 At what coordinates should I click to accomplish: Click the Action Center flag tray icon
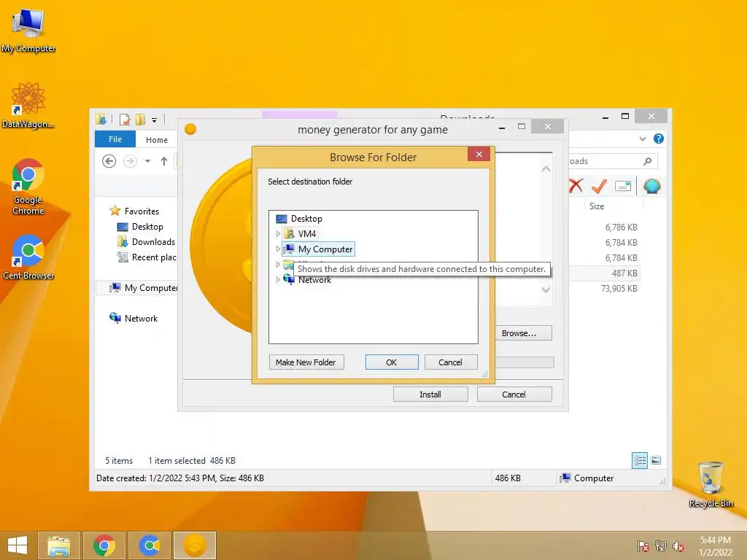click(x=643, y=546)
